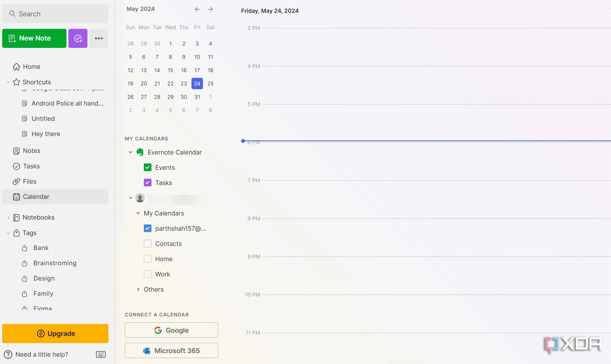611x364 pixels.
Task: Open Files in the sidebar
Action: [55, 181]
